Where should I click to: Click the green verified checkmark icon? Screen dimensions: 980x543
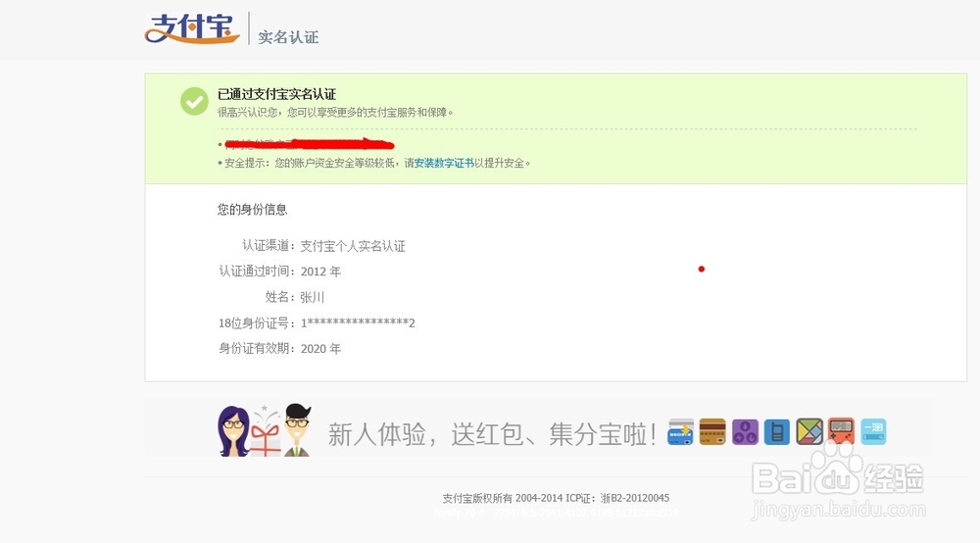tap(194, 101)
